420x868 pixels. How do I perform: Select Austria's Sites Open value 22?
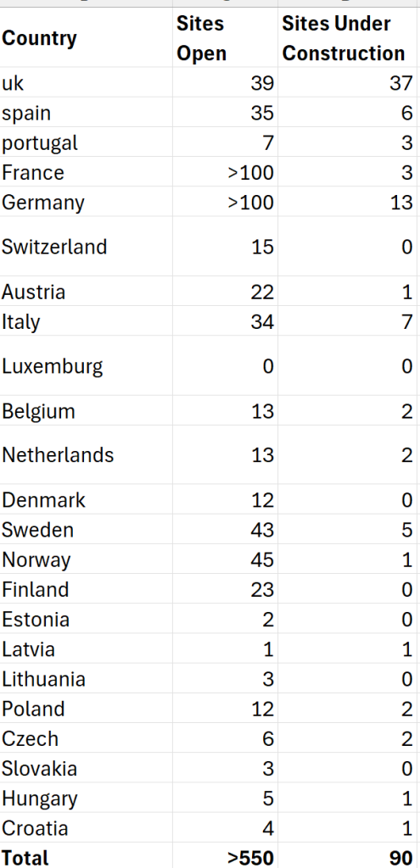(x=225, y=292)
